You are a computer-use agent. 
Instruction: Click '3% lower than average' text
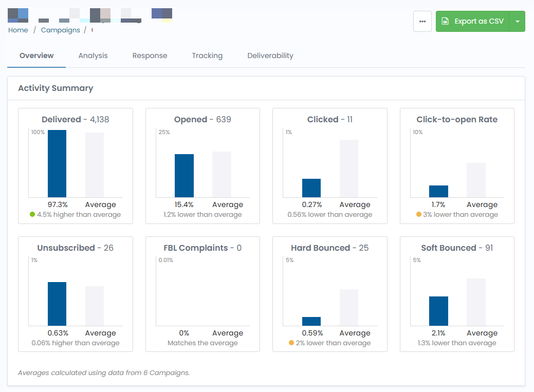[461, 215]
